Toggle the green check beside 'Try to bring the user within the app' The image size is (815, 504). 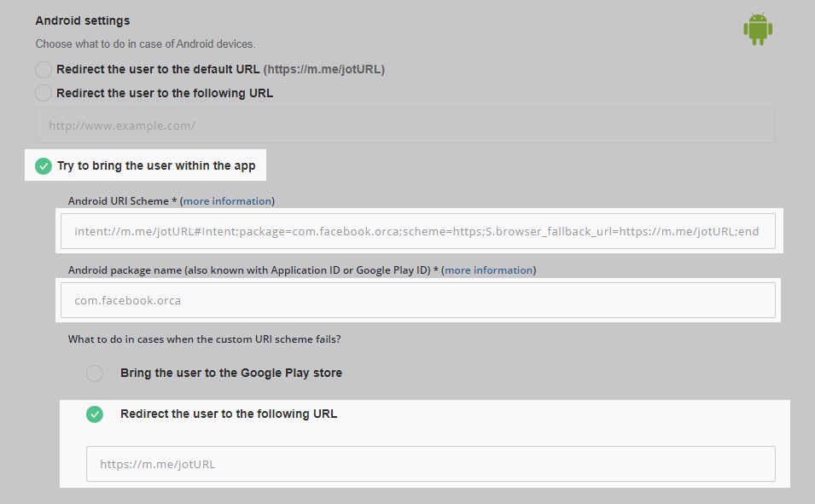pyautogui.click(x=44, y=166)
